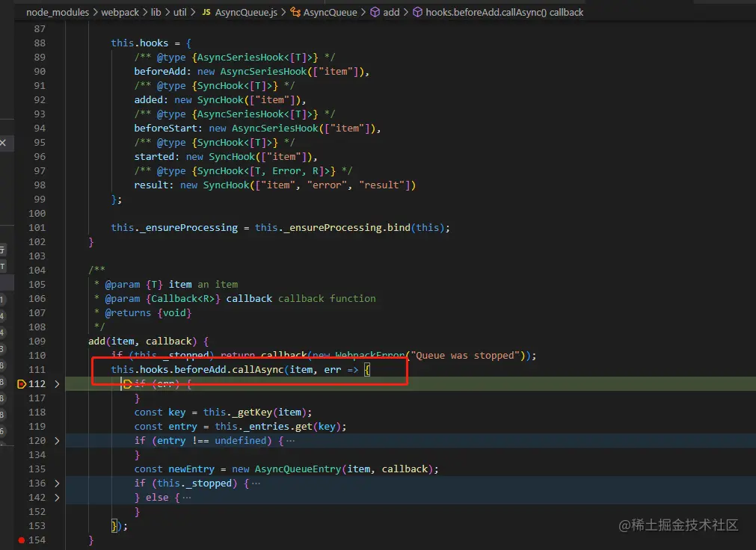The height and width of the screenshot is (550, 756).
Task: Open hooks.beforeAdd.callAsync() callback breadcrumb
Action: click(504, 12)
